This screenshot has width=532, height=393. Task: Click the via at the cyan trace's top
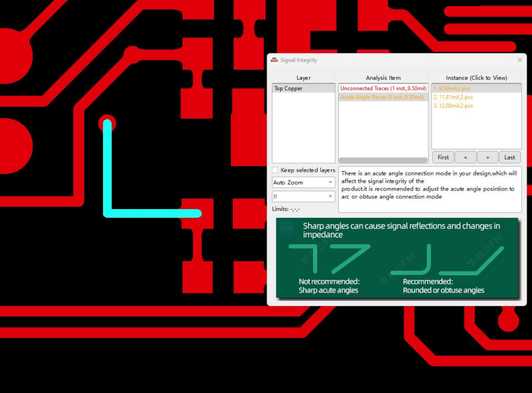pyautogui.click(x=107, y=124)
